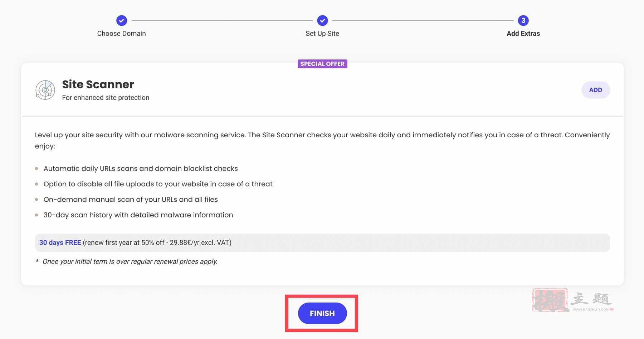Select the Add Extras step label
The height and width of the screenshot is (339, 644).
point(523,33)
